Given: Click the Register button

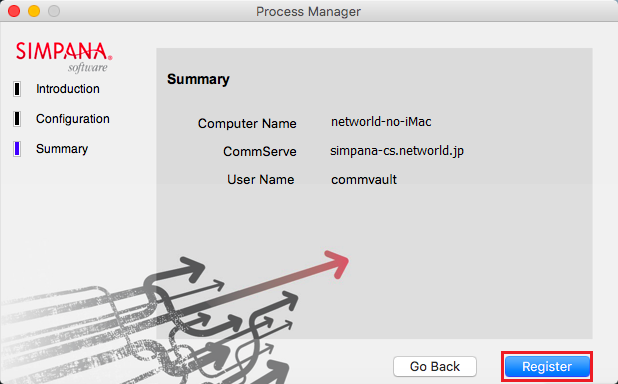Looking at the screenshot, I should click(547, 367).
